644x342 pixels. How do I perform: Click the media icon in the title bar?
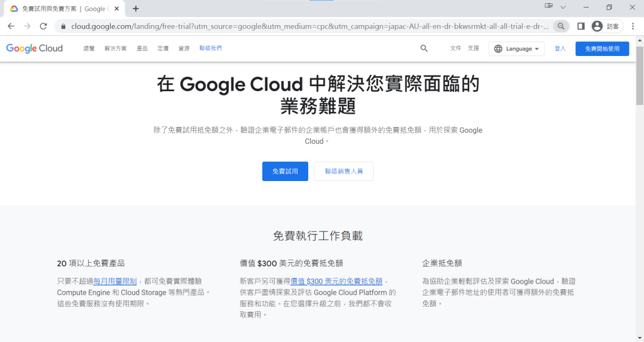[548, 6]
